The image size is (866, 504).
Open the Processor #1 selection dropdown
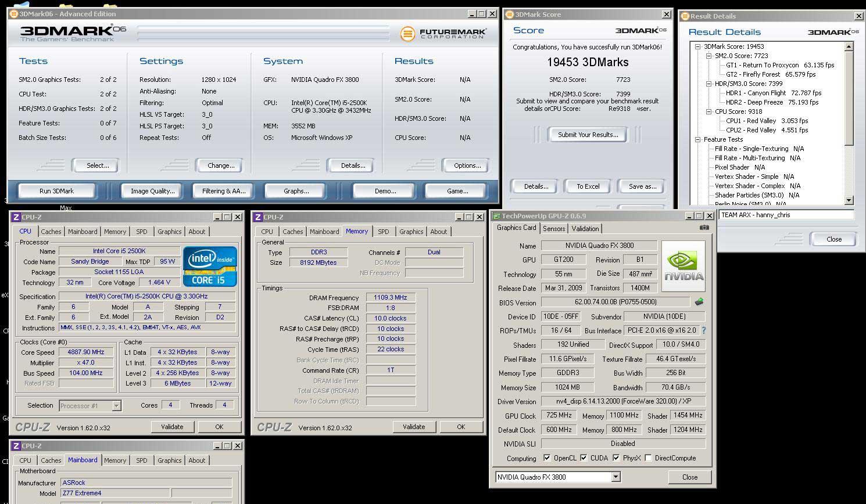tap(116, 405)
